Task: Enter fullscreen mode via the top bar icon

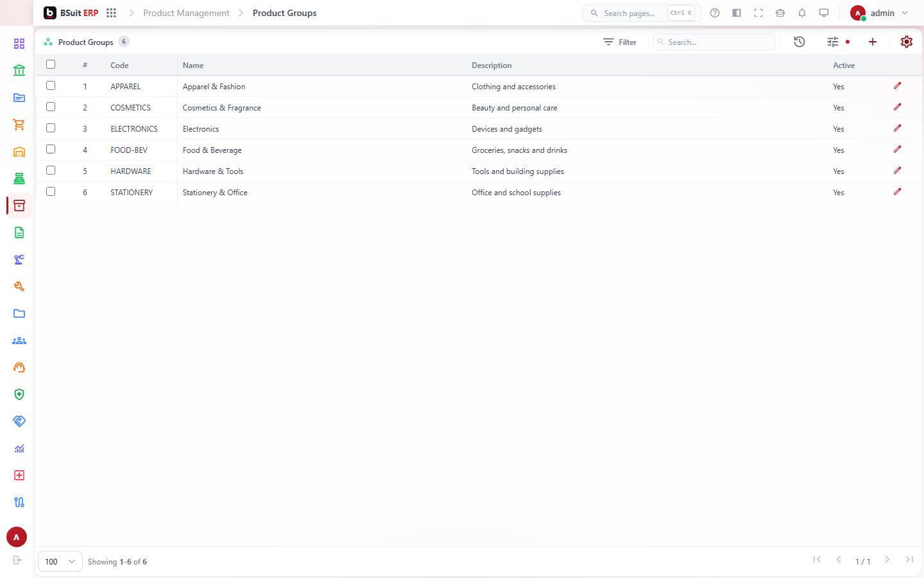Action: pyautogui.click(x=758, y=13)
